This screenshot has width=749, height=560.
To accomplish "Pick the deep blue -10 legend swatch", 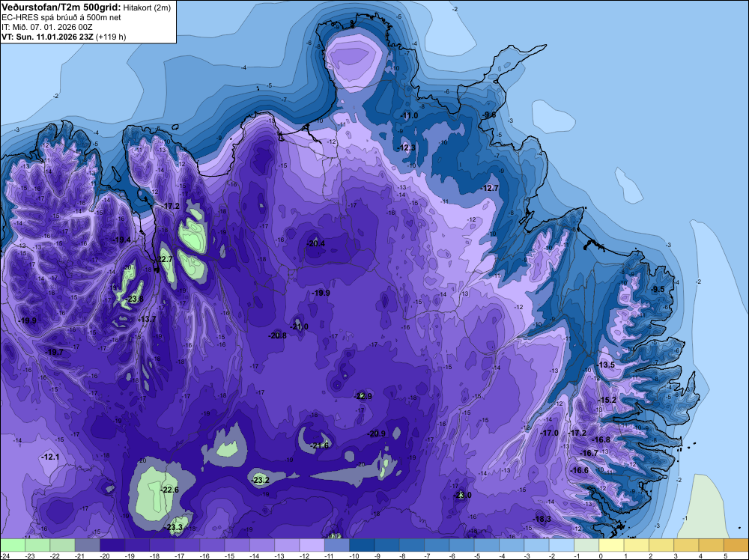I will pyautogui.click(x=362, y=545).
